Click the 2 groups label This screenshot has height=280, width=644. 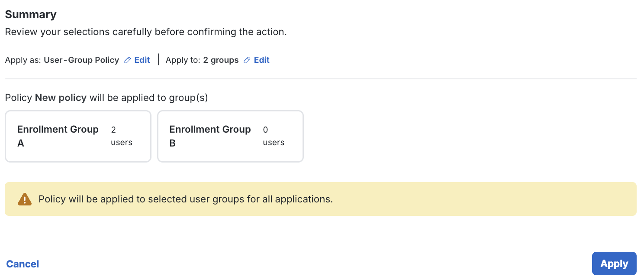(x=221, y=60)
